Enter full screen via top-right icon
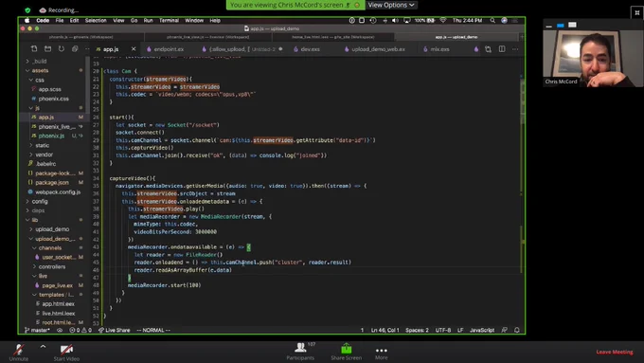Screen dimensions: 644x363 pos(637,12)
